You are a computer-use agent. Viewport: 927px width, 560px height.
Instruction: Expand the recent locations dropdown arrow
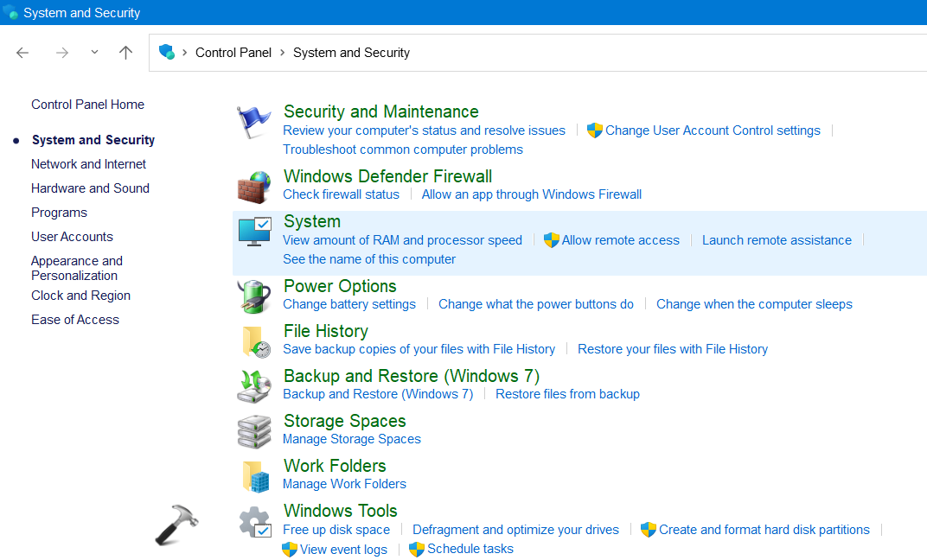(x=94, y=53)
